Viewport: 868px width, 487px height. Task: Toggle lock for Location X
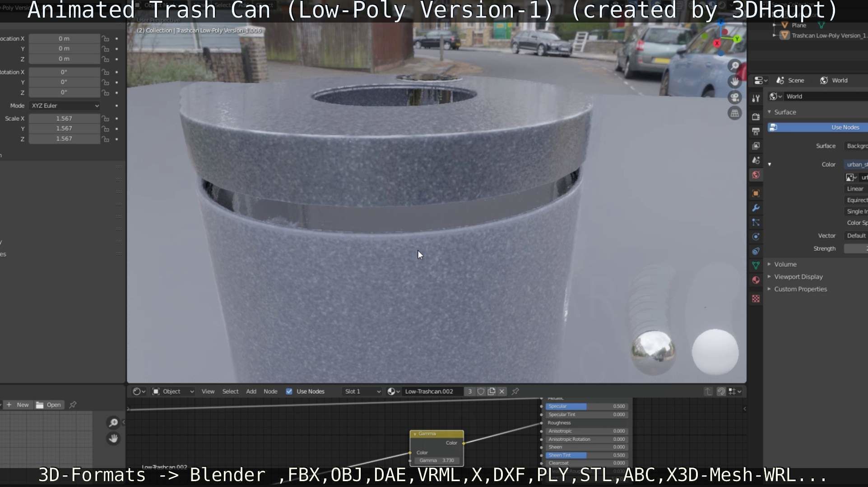click(105, 39)
